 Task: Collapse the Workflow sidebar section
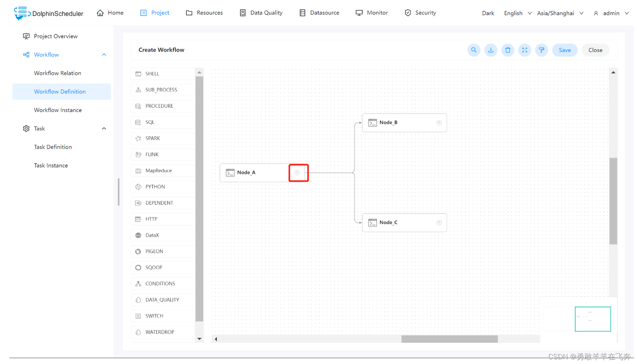click(104, 55)
